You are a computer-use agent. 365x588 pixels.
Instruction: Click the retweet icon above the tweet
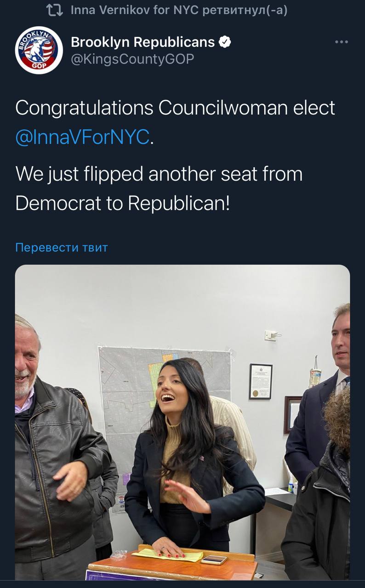coord(55,10)
